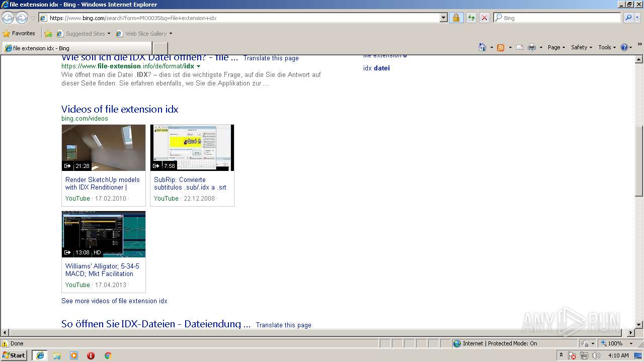The image size is (644, 362).
Task: Click the empty New Tab button
Action: pos(160,48)
